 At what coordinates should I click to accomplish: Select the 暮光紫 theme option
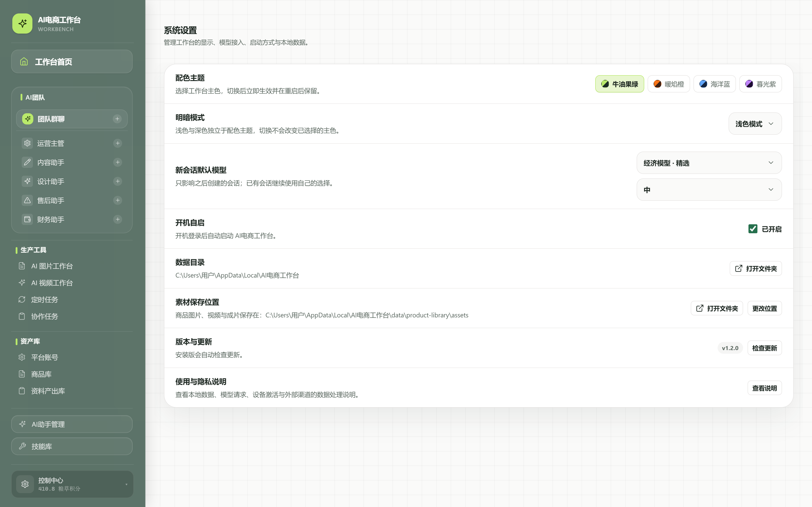(760, 84)
